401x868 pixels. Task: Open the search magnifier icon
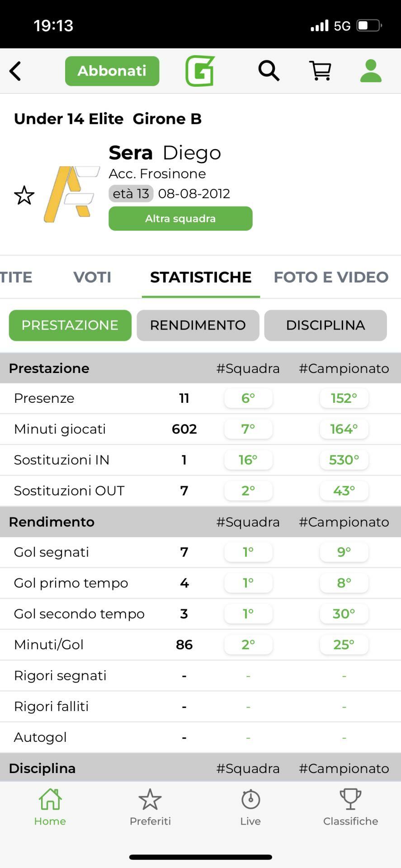click(269, 71)
